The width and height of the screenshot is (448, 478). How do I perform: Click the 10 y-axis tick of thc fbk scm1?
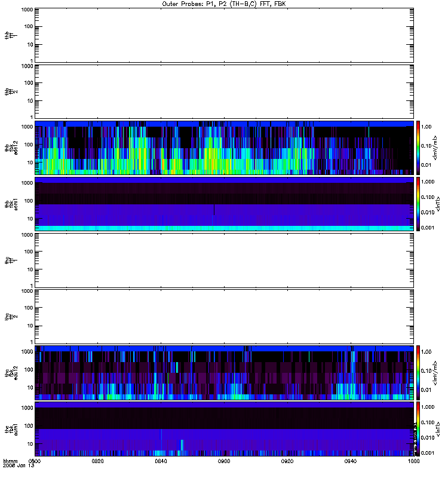pyautogui.click(x=30, y=444)
